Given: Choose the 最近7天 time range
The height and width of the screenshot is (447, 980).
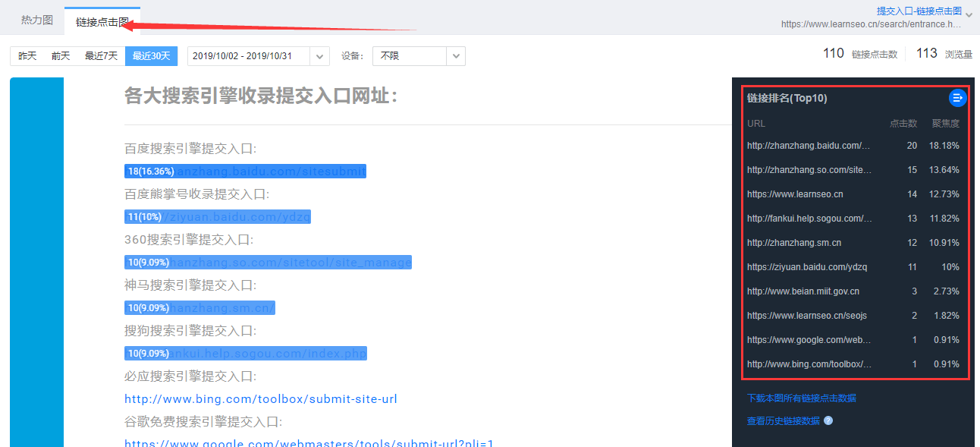Looking at the screenshot, I should pyautogui.click(x=101, y=56).
